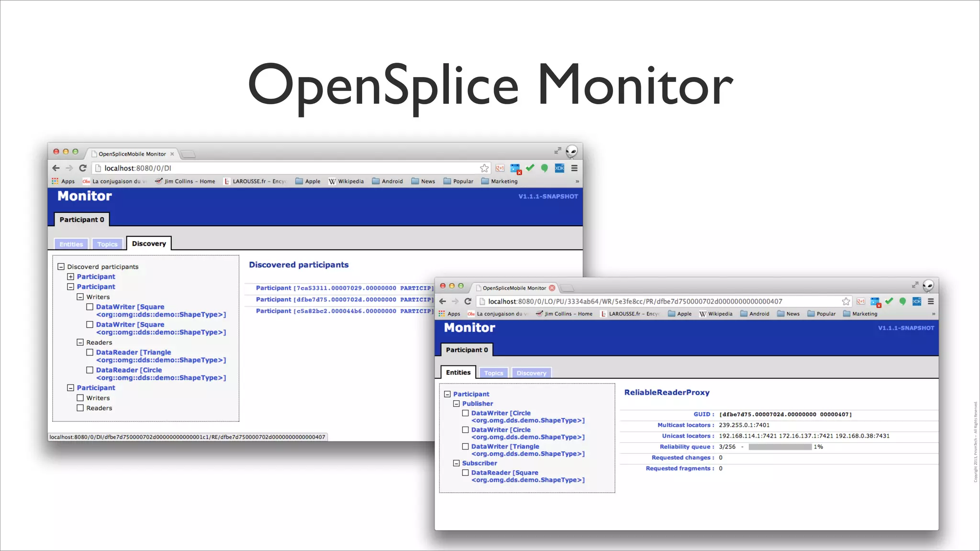Open Wikipedia bookmark in left window

click(346, 181)
